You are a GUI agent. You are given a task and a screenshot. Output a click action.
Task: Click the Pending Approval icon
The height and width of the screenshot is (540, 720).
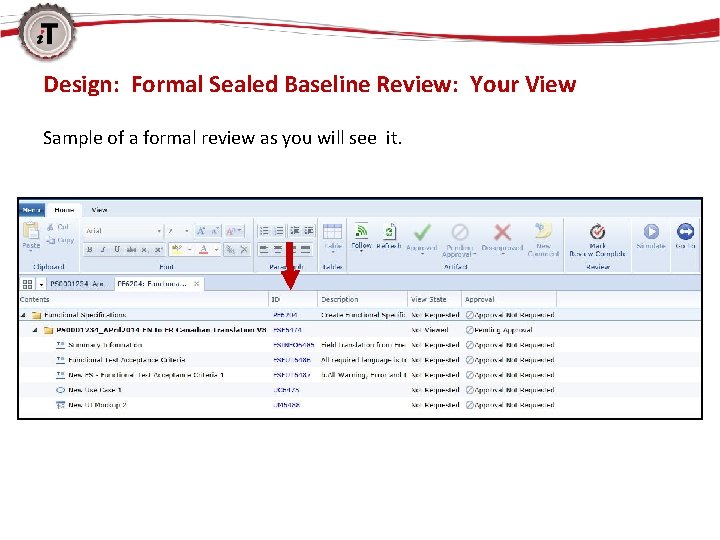click(460, 232)
